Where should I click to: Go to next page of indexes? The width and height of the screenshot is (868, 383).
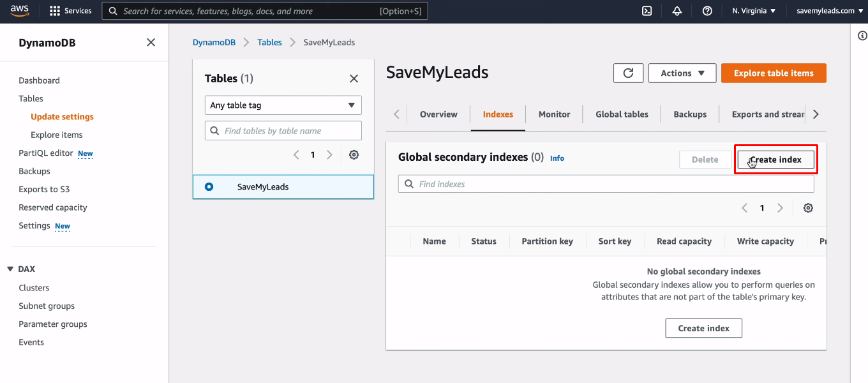tap(780, 208)
